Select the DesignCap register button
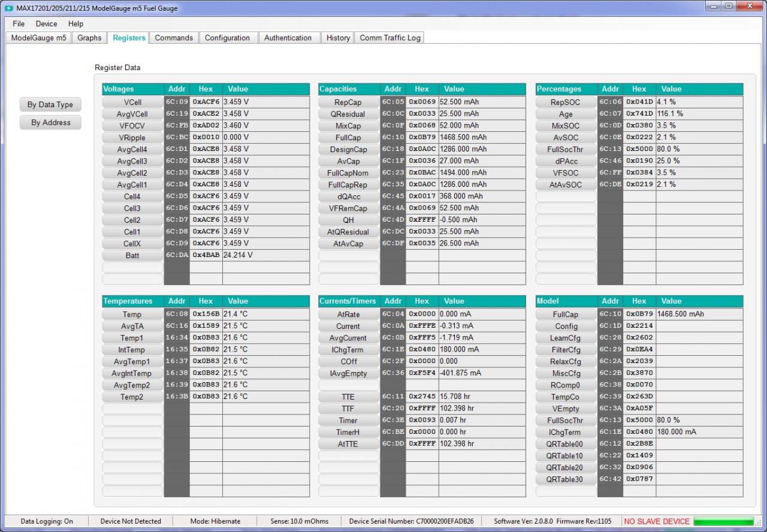 pos(349,149)
